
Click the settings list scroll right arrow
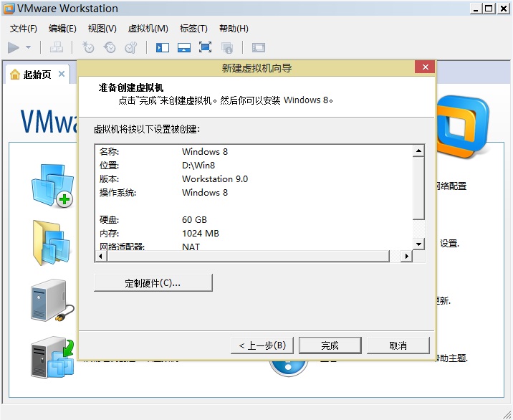(x=407, y=256)
